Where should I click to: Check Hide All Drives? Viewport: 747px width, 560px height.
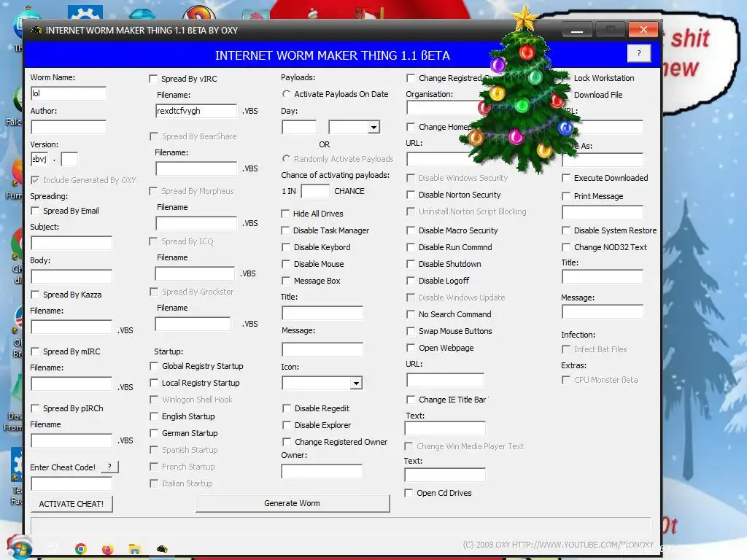click(x=285, y=214)
